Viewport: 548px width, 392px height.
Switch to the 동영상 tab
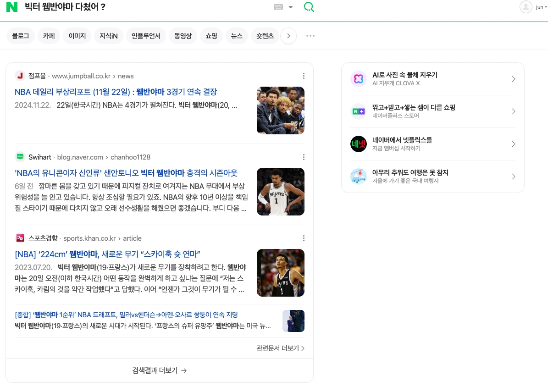click(183, 36)
